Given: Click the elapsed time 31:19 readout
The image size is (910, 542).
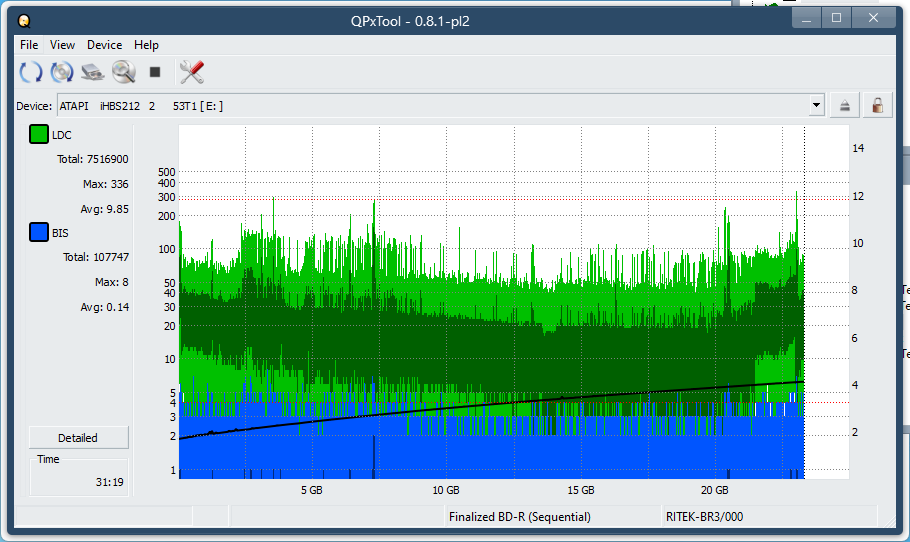Looking at the screenshot, I should (x=109, y=482).
